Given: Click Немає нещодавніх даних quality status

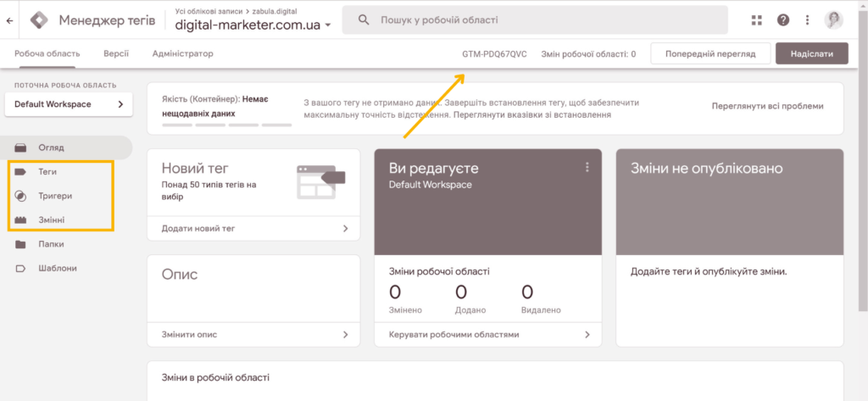Looking at the screenshot, I should (215, 106).
